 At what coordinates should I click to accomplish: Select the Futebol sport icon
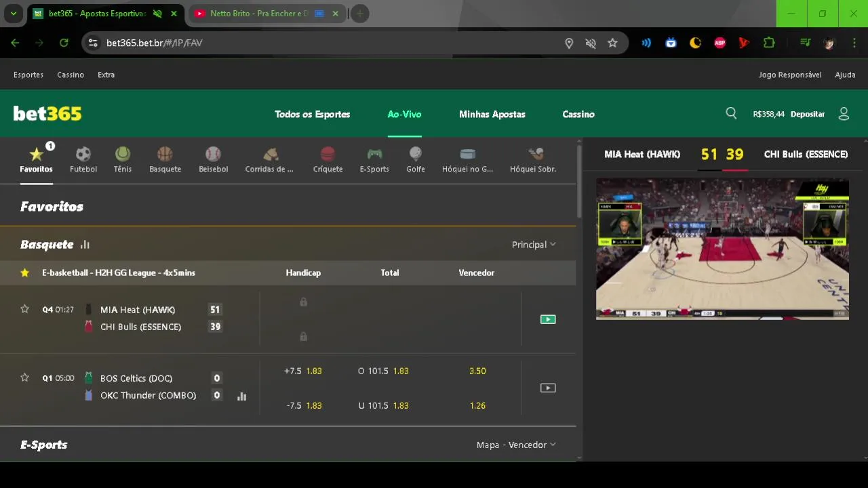point(83,160)
